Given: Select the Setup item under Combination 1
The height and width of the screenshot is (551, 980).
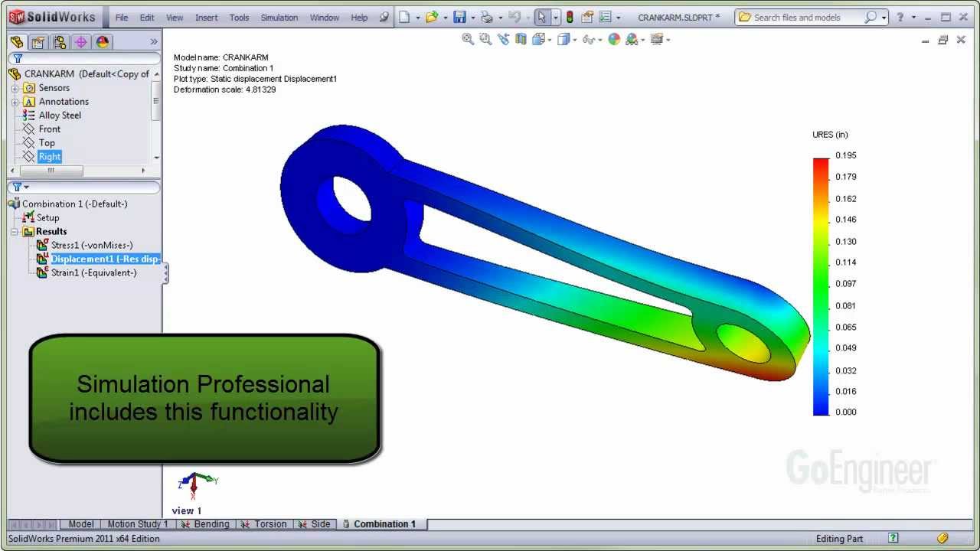Looking at the screenshot, I should [47, 218].
